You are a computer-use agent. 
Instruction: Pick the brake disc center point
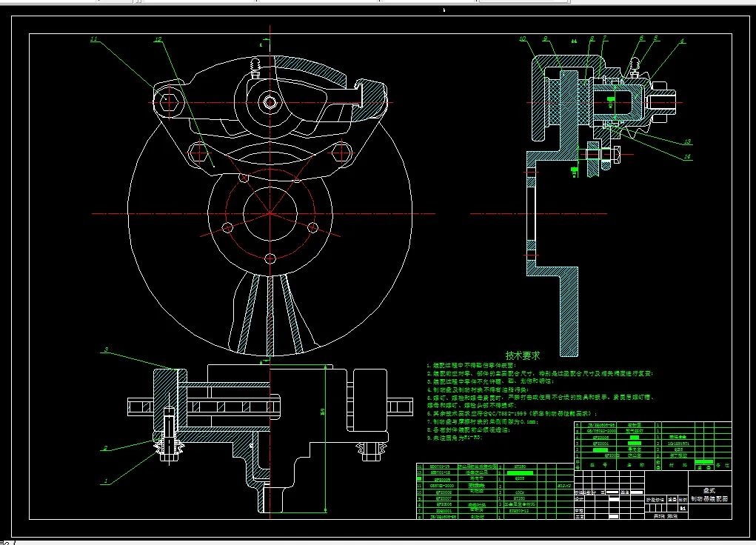point(270,213)
